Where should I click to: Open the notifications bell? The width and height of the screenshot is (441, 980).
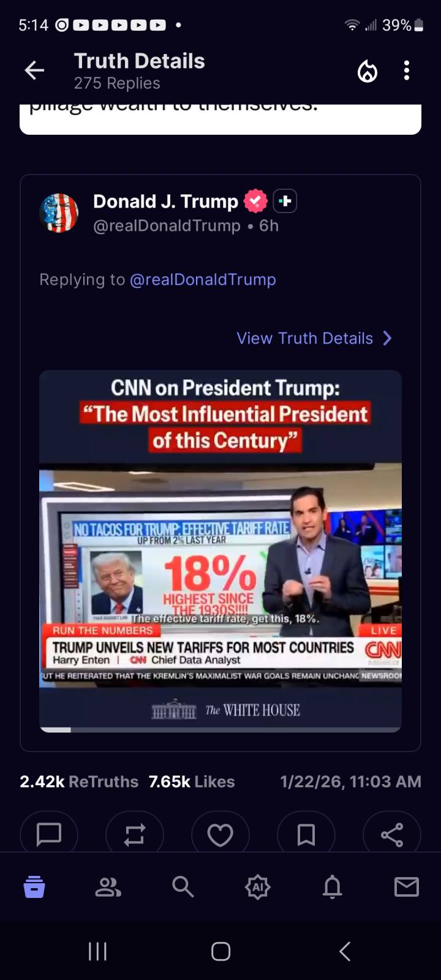332,886
